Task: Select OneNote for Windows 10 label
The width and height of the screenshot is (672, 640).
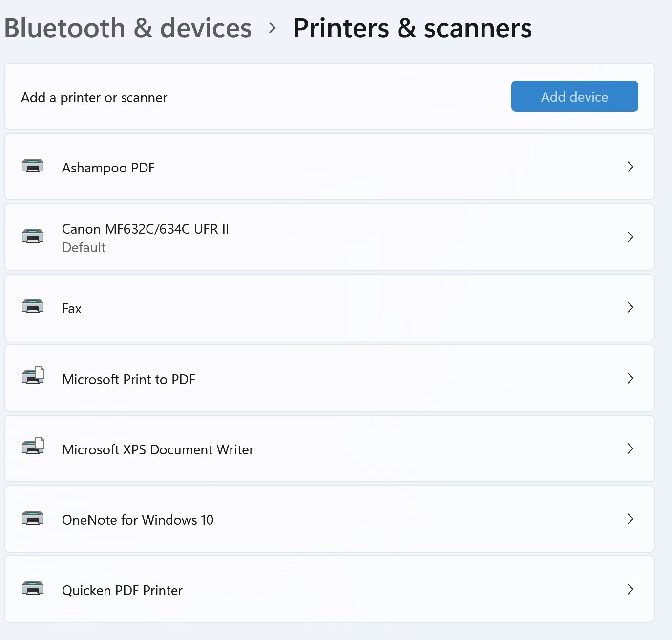Action: [138, 520]
